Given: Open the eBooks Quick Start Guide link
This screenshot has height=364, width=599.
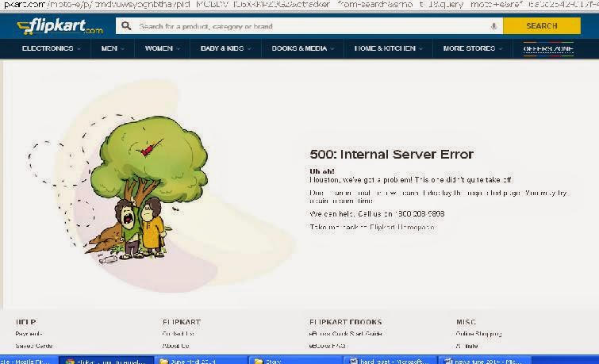Looking at the screenshot, I should [346, 333].
